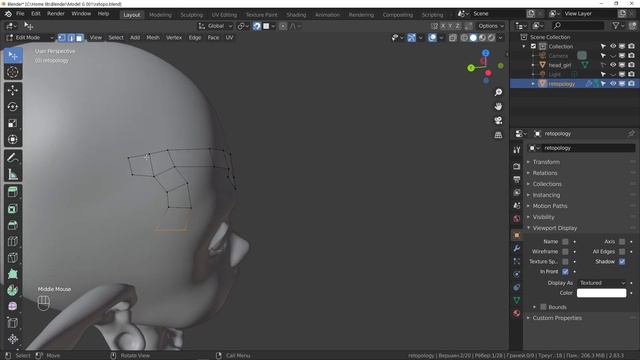Open the Render menu
Image resolution: width=640 pixels, height=360 pixels.
point(56,13)
